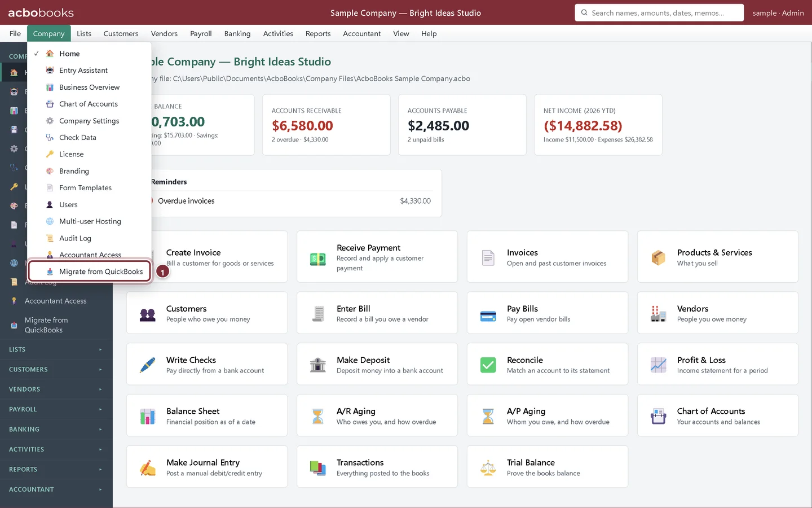This screenshot has width=812, height=508.
Task: Select Migrate from QuickBooks in Company menu
Action: [90, 271]
